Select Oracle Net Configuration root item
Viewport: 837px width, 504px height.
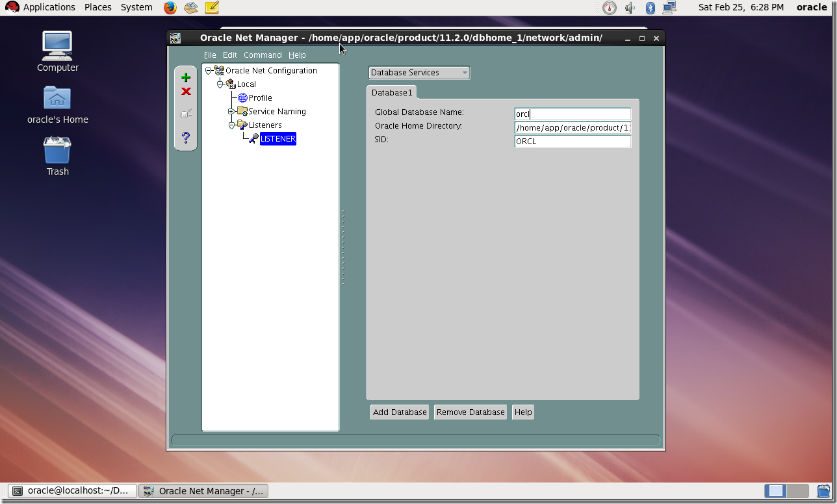[271, 70]
